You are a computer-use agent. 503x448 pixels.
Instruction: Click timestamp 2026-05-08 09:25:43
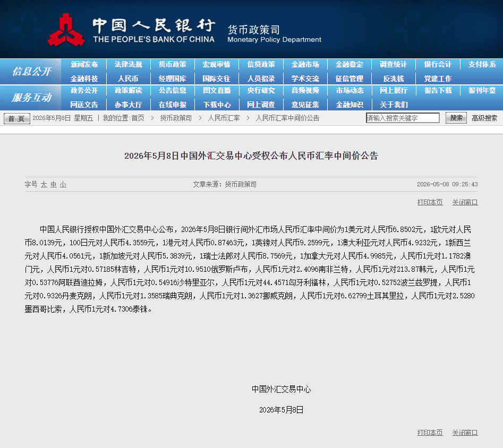pyautogui.click(x=447, y=184)
